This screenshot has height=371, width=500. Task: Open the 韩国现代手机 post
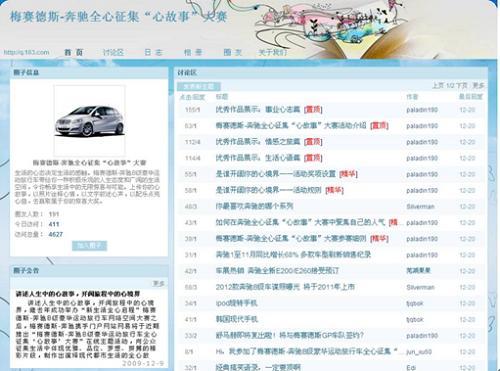[x=237, y=319]
